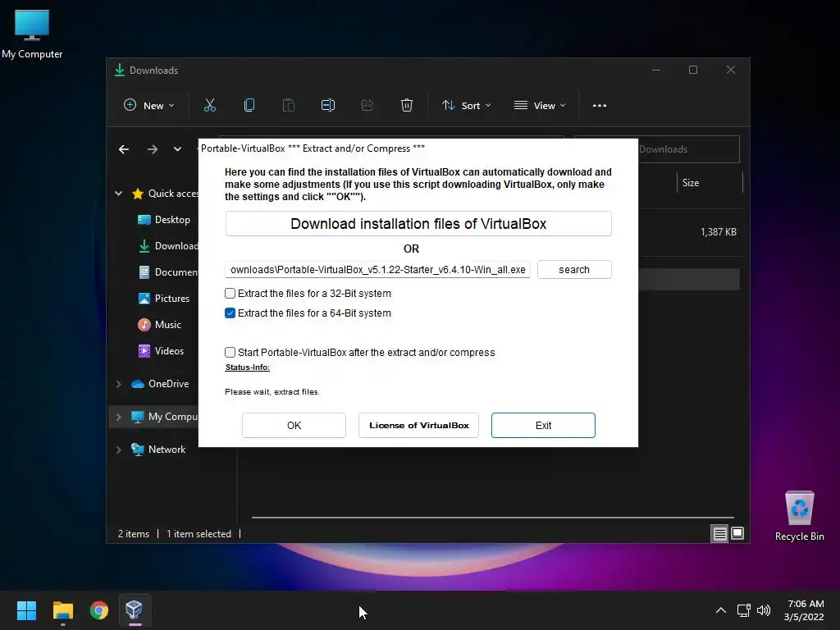Uncheck extract files for 64-Bit system
Viewport: 840px width, 630px height.
230,313
